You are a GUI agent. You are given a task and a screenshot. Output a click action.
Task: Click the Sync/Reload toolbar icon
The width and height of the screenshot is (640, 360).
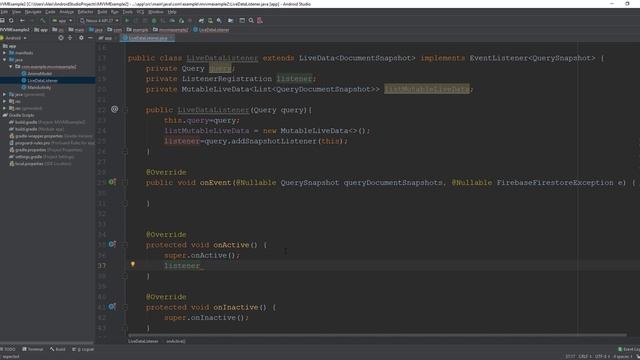(x=11, y=20)
